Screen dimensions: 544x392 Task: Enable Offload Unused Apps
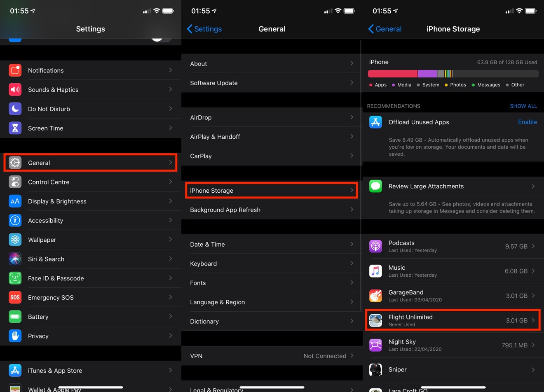pos(527,122)
